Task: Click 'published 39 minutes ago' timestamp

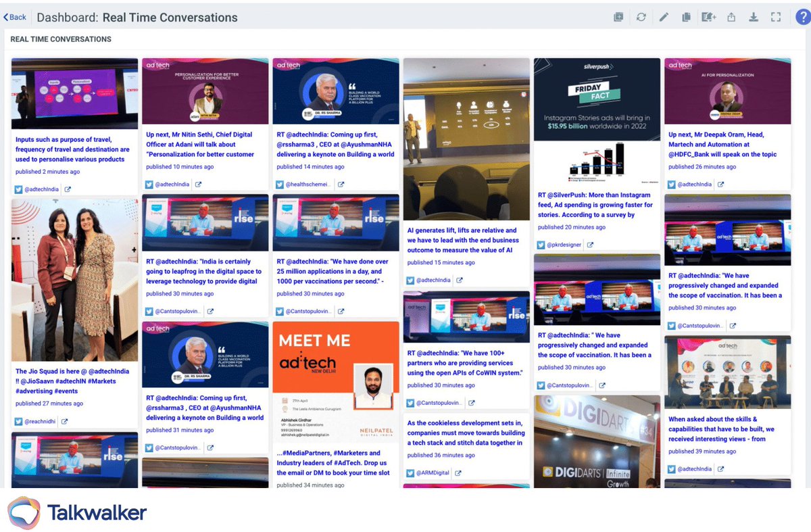Action: [x=702, y=452]
